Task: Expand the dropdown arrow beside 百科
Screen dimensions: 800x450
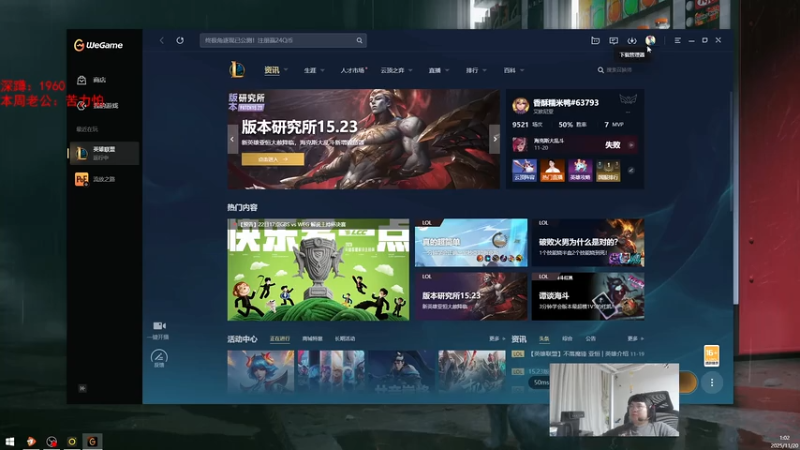Action: [521, 70]
